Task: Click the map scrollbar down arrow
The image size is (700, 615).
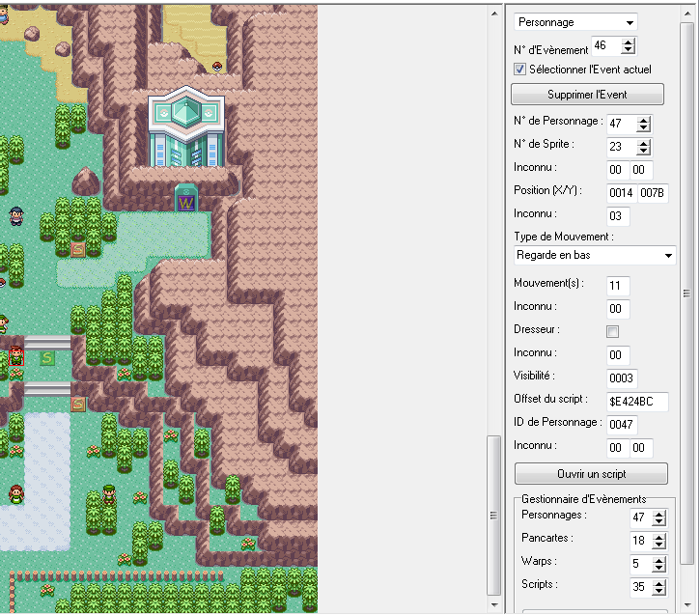Action: [494, 605]
